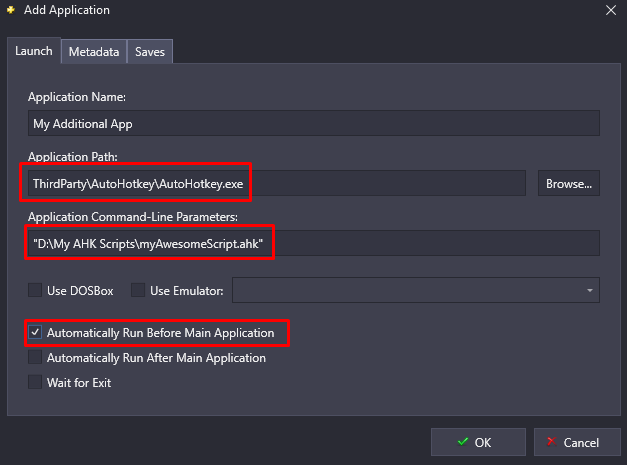Click the green checkmark icon on OK
627x465 pixels.
tap(461, 442)
